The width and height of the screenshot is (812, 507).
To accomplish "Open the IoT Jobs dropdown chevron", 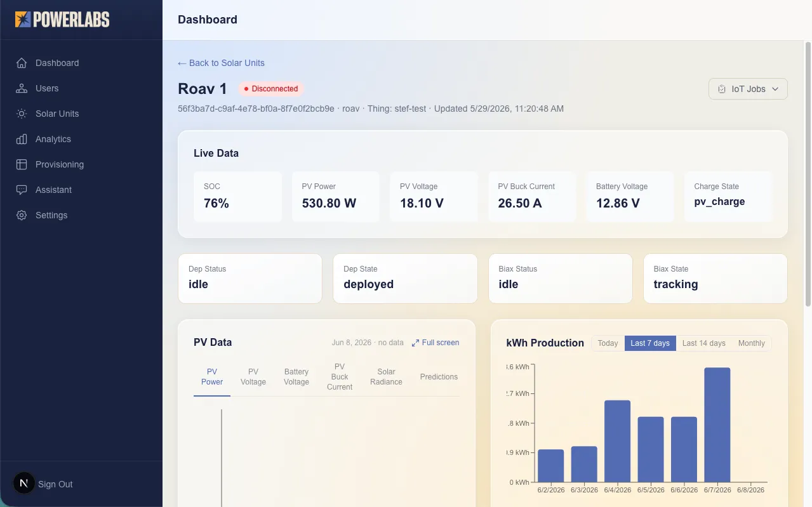I will point(775,89).
